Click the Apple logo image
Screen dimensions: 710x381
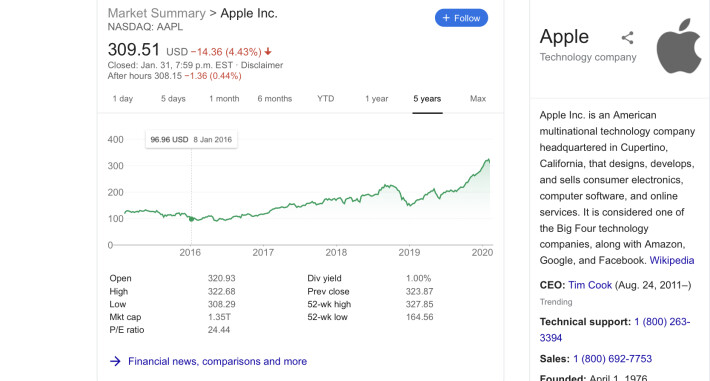pyautogui.click(x=679, y=46)
